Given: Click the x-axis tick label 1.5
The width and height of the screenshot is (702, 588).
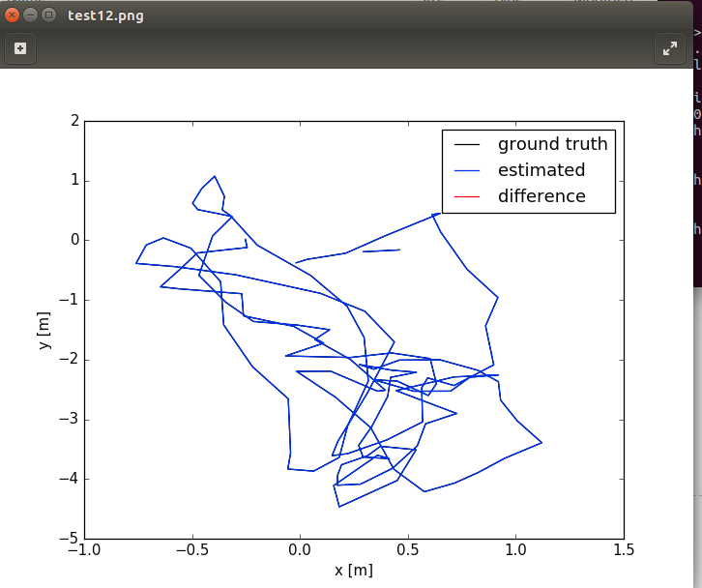Looking at the screenshot, I should (624, 549).
